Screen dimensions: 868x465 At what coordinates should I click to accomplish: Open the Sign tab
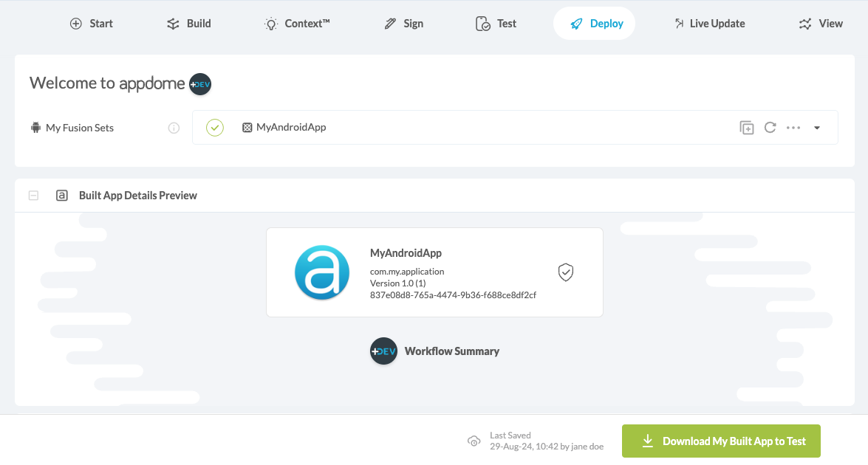pos(404,23)
